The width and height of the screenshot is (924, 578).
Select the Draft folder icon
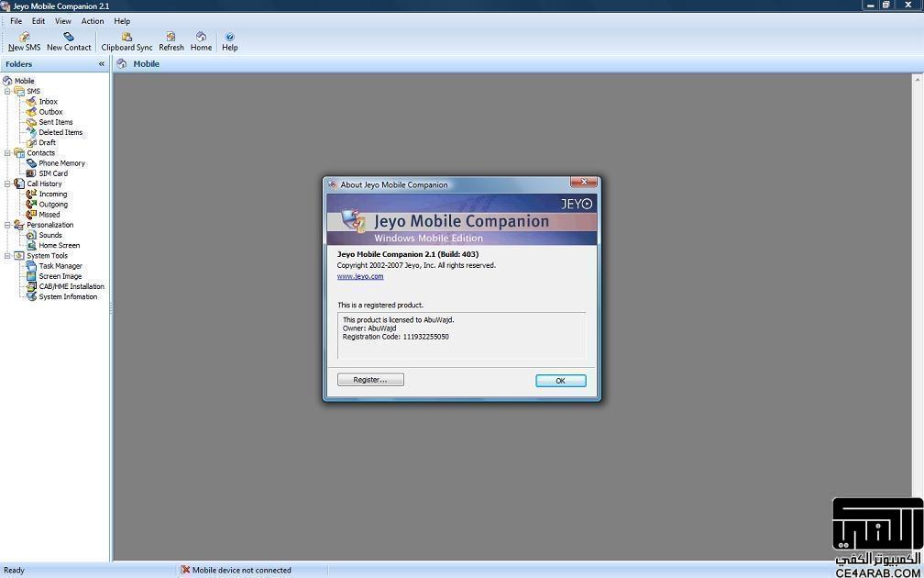[31, 143]
